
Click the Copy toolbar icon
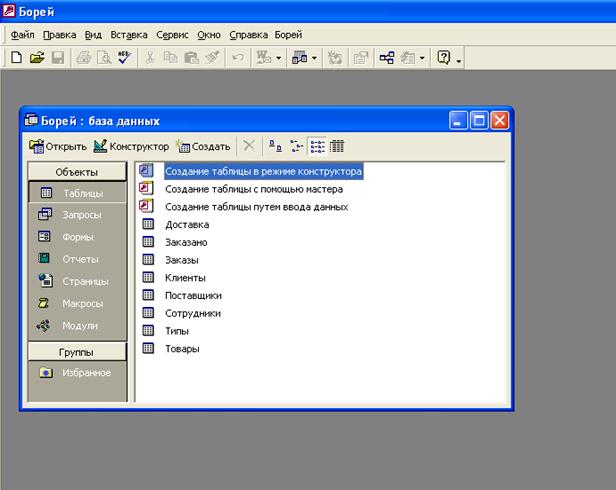(x=170, y=58)
